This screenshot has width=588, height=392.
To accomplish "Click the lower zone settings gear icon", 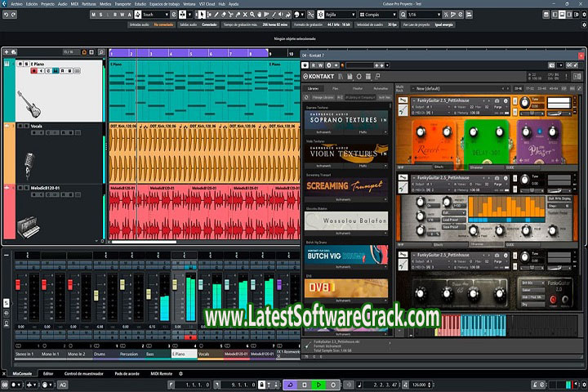I will pos(180,373).
